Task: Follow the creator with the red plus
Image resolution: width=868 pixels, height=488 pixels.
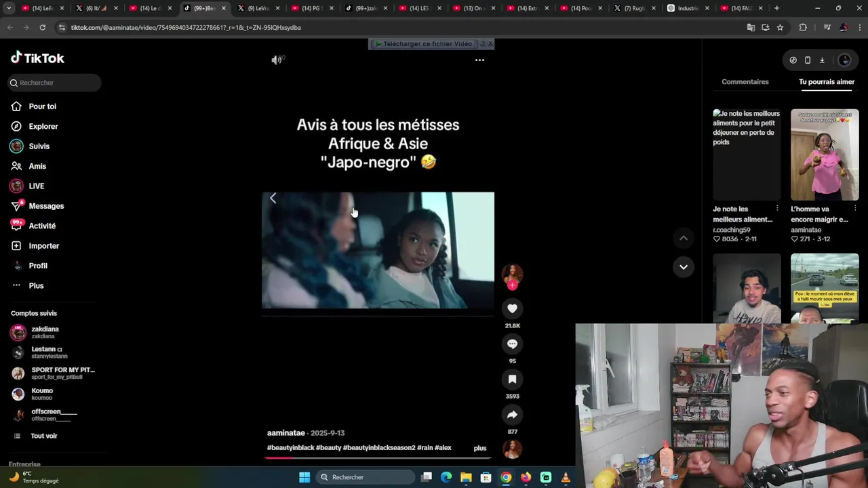Action: coord(512,285)
